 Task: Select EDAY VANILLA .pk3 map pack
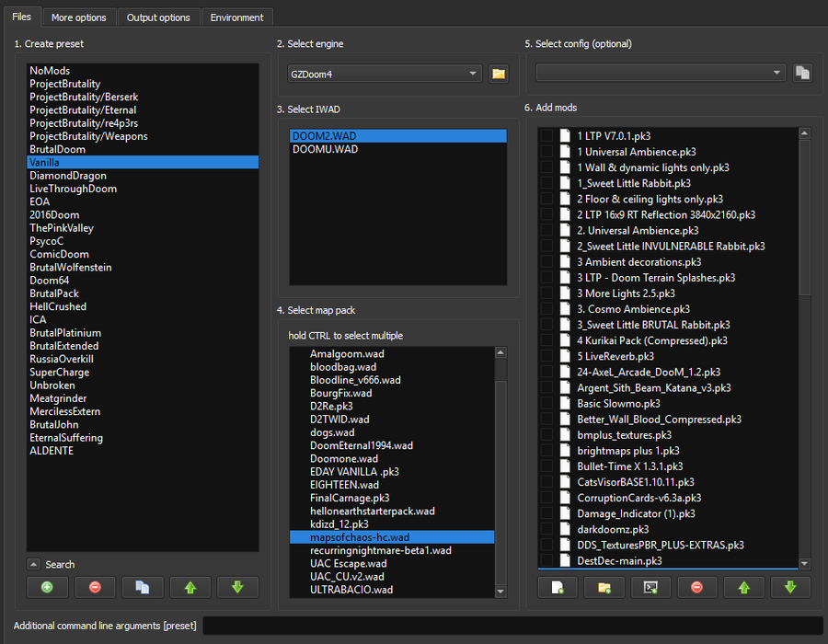392,471
